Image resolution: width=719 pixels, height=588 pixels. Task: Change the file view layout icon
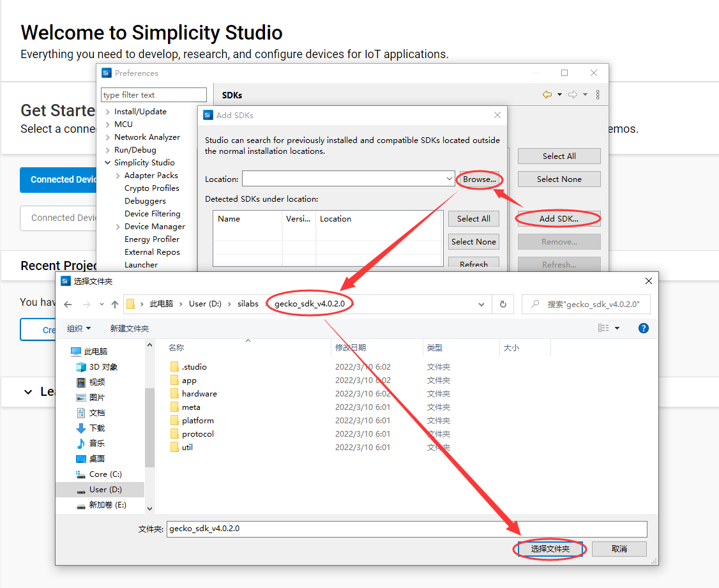click(x=603, y=328)
